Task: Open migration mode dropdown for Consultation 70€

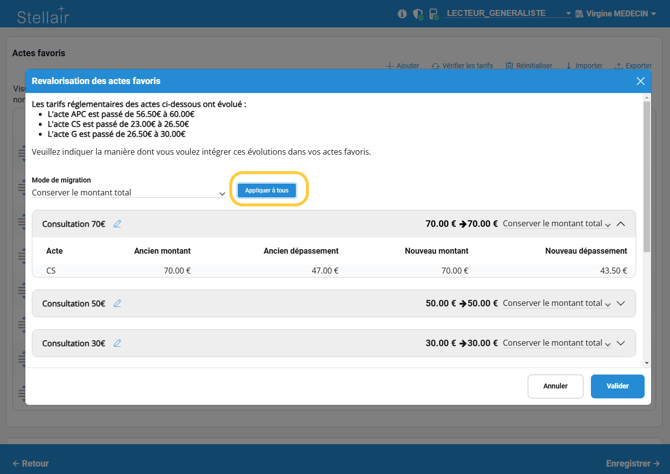Action: coord(556,224)
